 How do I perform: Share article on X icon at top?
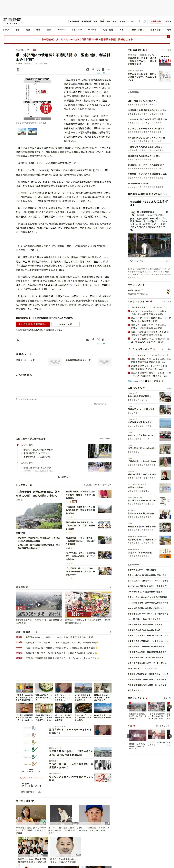[98, 69]
